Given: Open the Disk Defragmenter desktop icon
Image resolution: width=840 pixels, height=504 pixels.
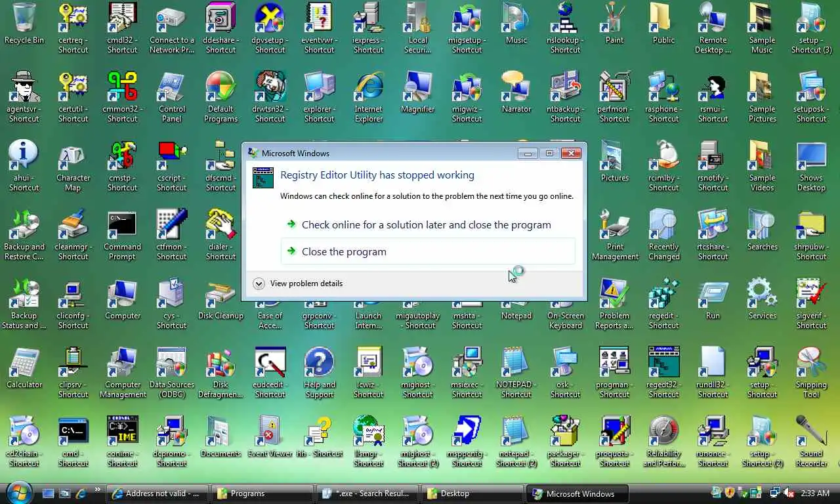Looking at the screenshot, I should tap(220, 373).
